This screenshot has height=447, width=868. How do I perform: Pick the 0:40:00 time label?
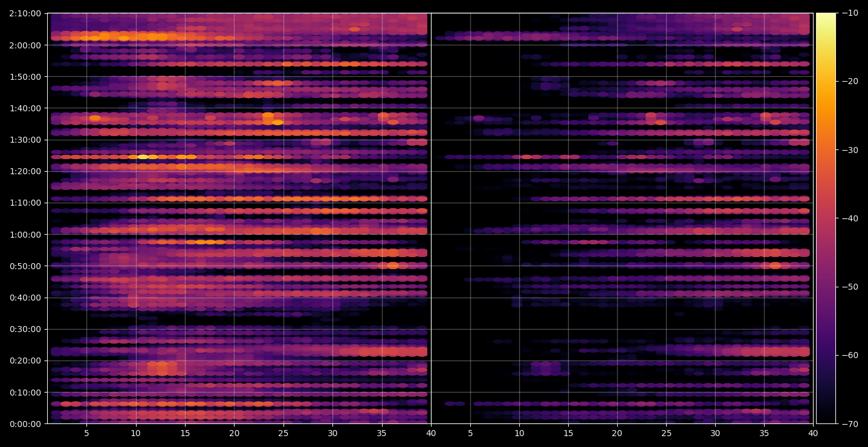tap(25, 298)
